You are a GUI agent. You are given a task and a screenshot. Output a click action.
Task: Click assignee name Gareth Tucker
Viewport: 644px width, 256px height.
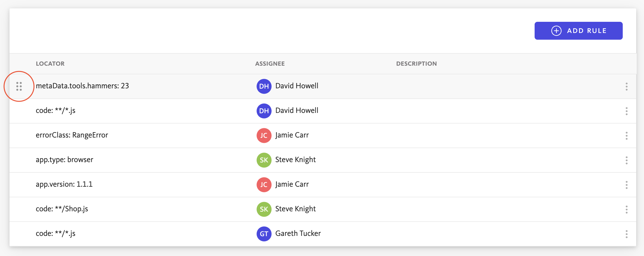298,233
